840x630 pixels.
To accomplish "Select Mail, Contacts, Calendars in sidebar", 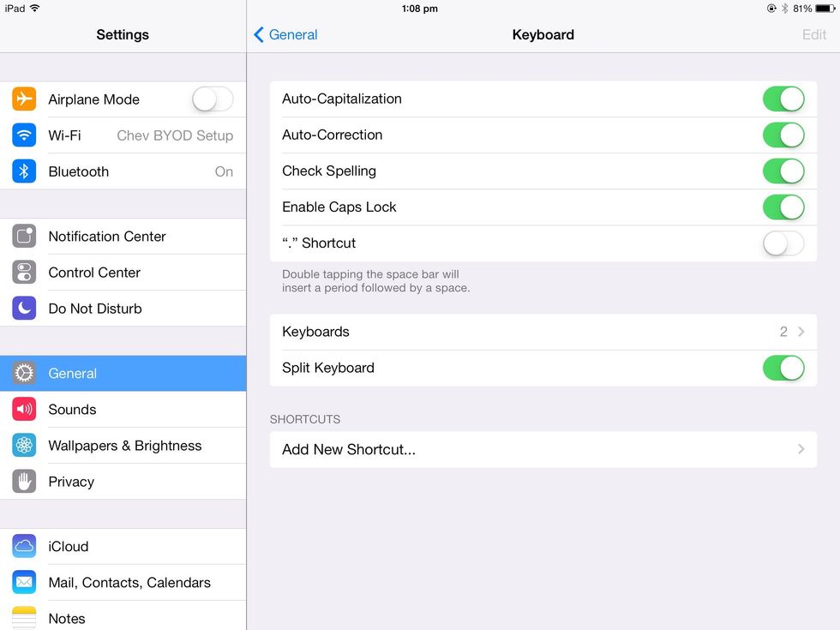I will click(129, 582).
